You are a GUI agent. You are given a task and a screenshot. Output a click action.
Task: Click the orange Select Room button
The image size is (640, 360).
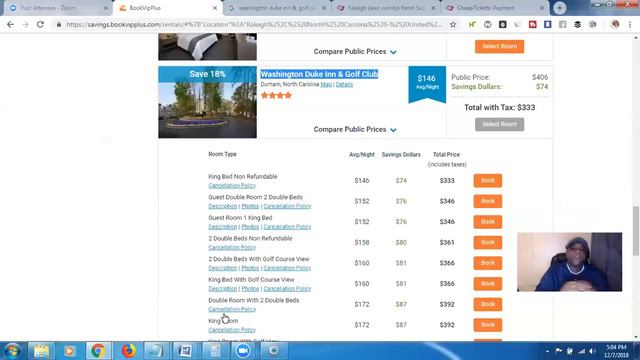(499, 46)
